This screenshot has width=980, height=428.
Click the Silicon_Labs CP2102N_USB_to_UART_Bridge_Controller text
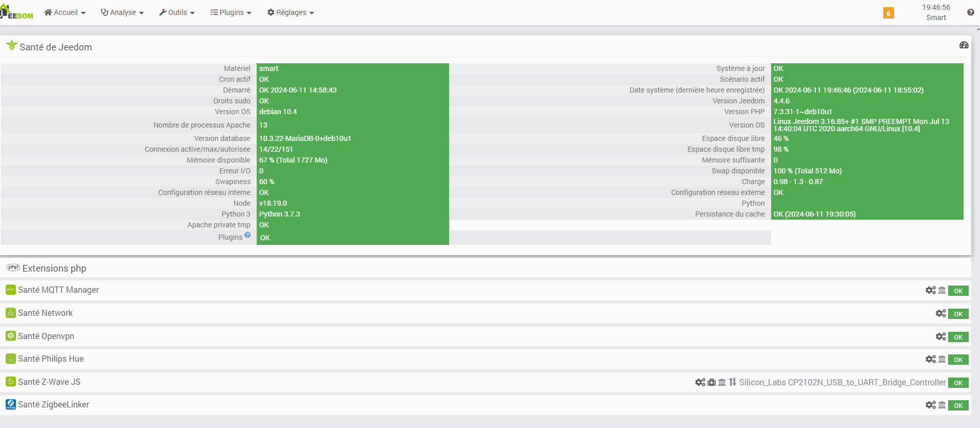tap(843, 382)
